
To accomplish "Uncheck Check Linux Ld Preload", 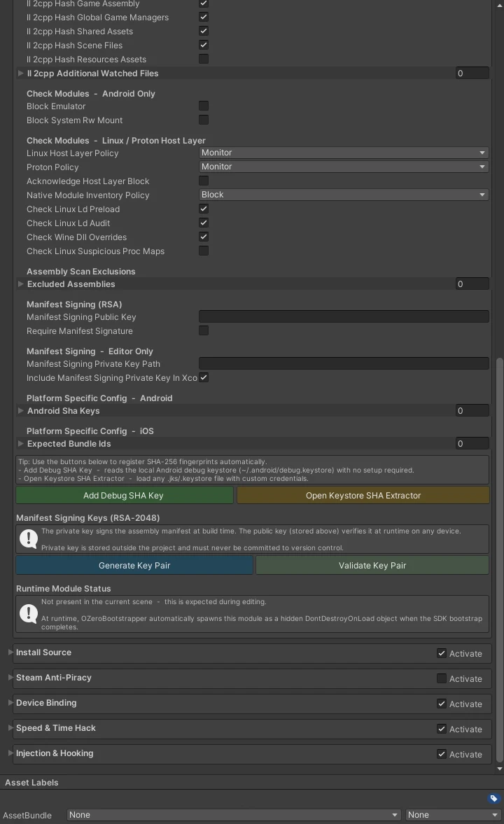I will click(x=204, y=209).
